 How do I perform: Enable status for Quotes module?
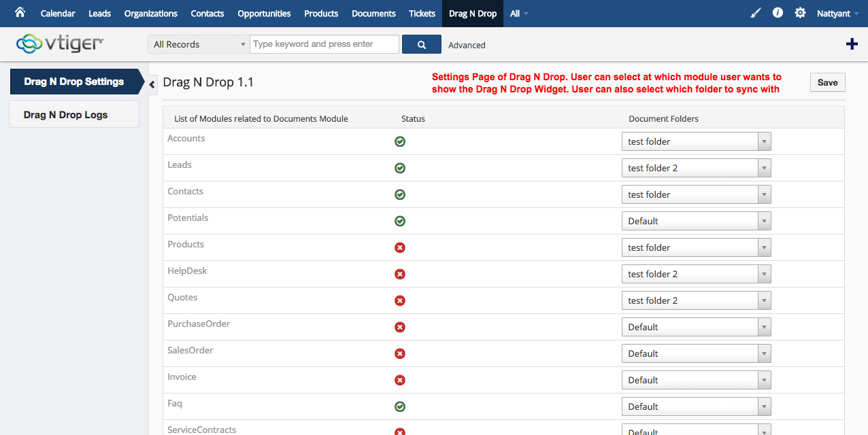click(400, 300)
